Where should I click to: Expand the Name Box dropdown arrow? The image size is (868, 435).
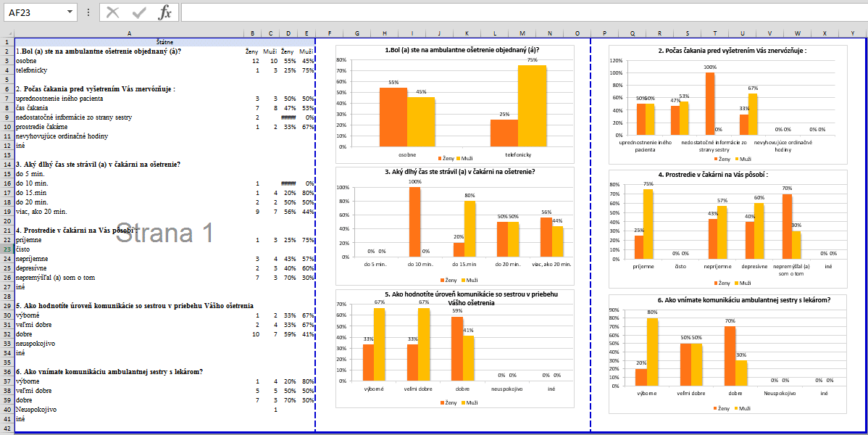[70, 12]
